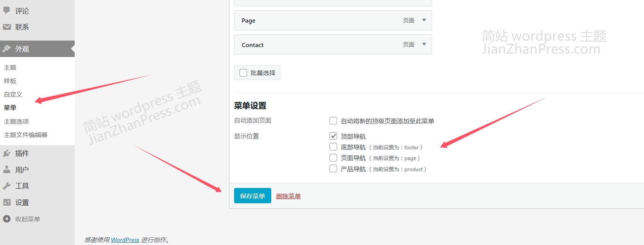The width and height of the screenshot is (644, 245).
Task: Click the settings sliders icon for 设置
Action: tap(7, 202)
